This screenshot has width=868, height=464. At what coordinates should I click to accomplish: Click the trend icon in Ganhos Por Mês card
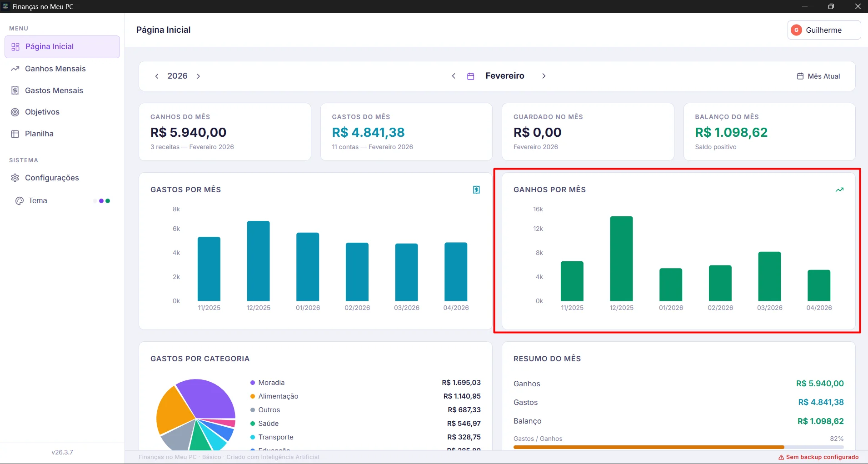[839, 190]
